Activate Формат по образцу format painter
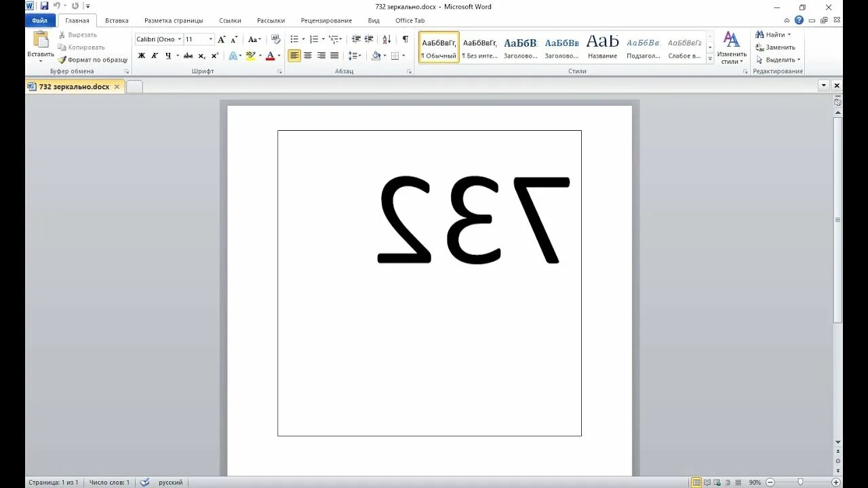The image size is (868, 488). click(x=93, y=60)
